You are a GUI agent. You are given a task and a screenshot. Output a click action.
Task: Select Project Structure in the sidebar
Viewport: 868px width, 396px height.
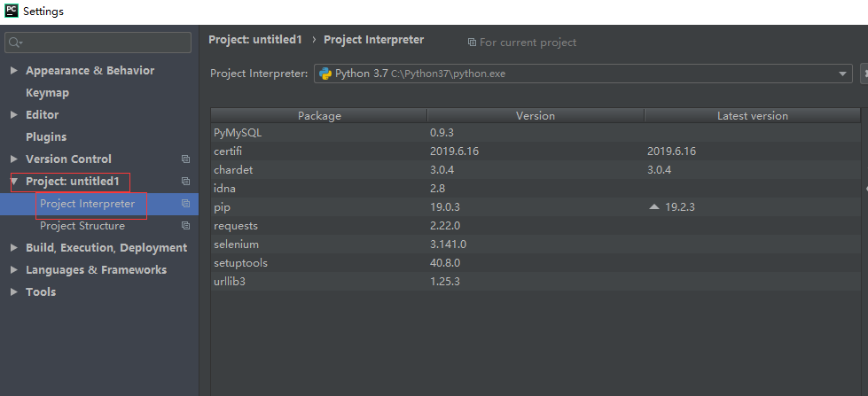tap(82, 226)
